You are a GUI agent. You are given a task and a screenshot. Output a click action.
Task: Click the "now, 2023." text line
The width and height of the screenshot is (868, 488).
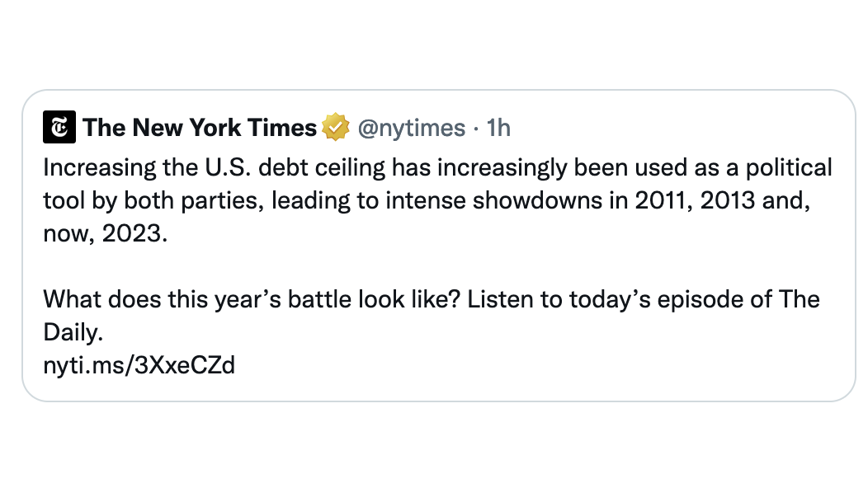[105, 233]
